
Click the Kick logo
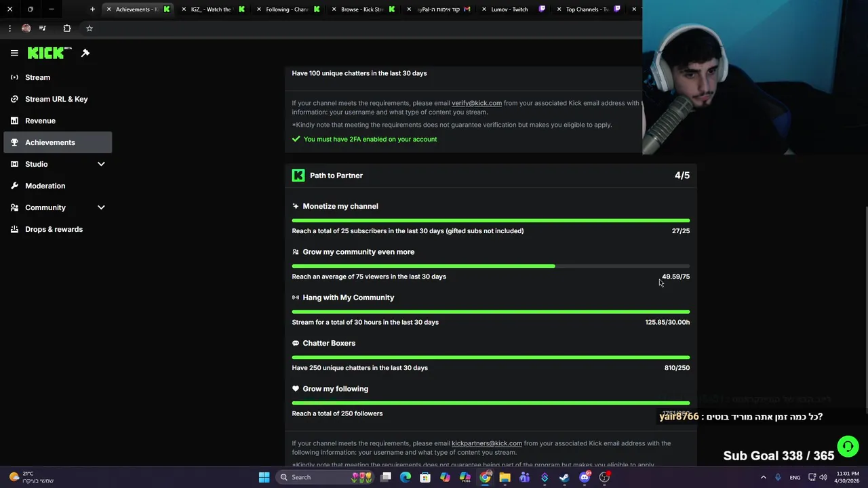50,53
